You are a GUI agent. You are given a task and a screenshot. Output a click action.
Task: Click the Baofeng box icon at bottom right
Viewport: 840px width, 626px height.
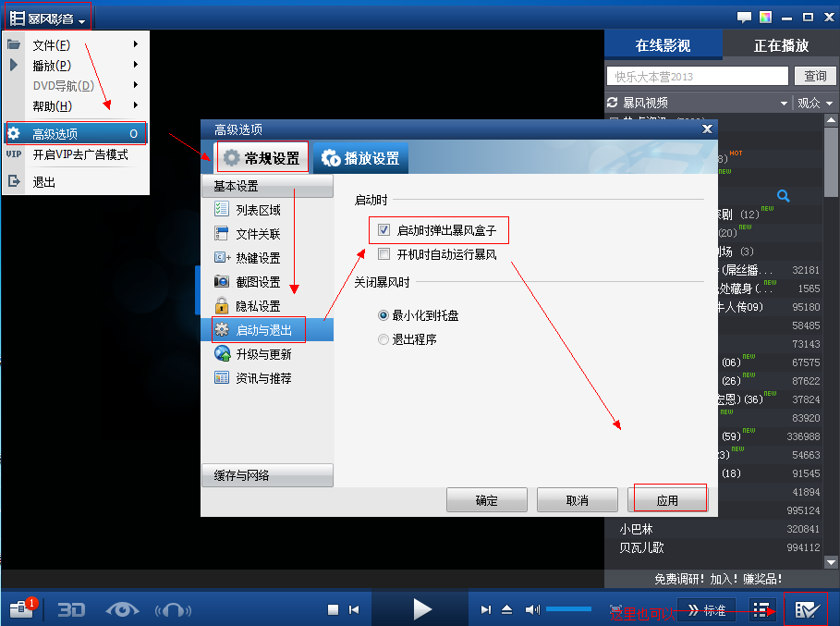[x=806, y=609]
